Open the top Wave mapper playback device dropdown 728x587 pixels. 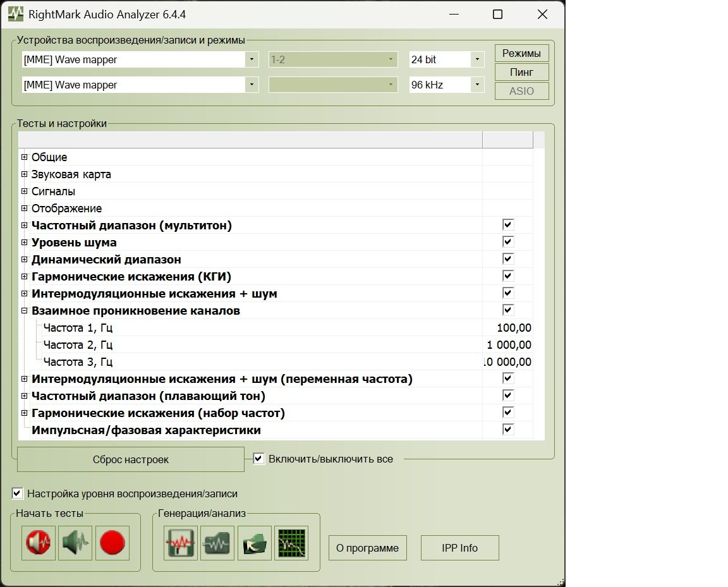coord(252,59)
